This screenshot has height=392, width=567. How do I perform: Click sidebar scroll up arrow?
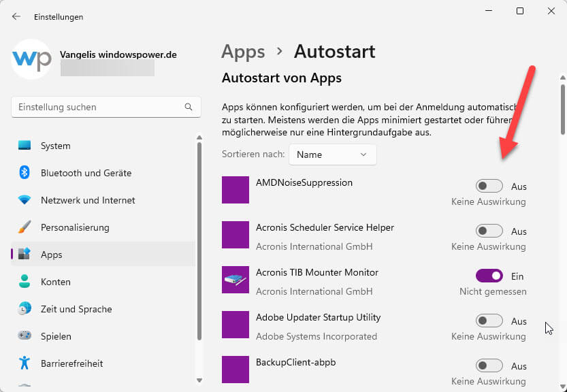pyautogui.click(x=199, y=137)
